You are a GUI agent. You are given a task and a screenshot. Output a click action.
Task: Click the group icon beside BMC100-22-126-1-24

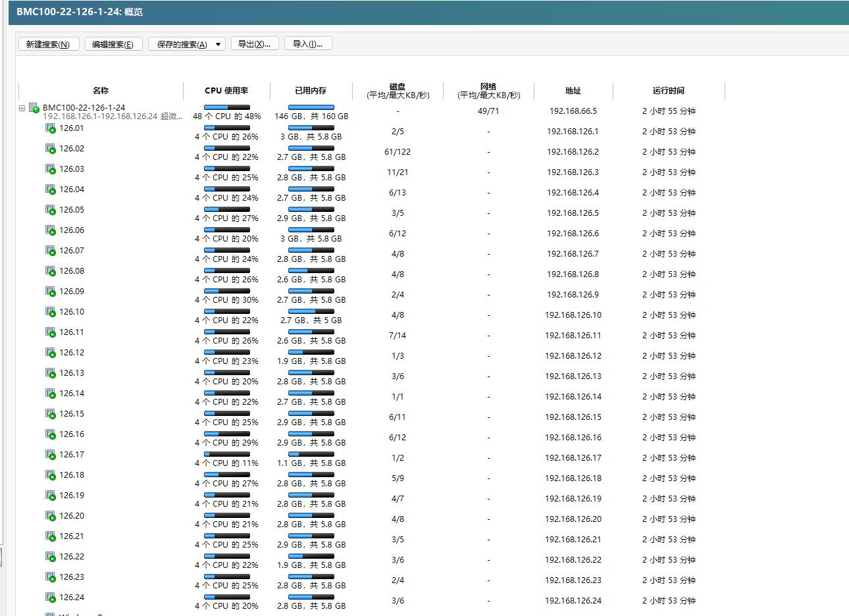click(x=35, y=108)
